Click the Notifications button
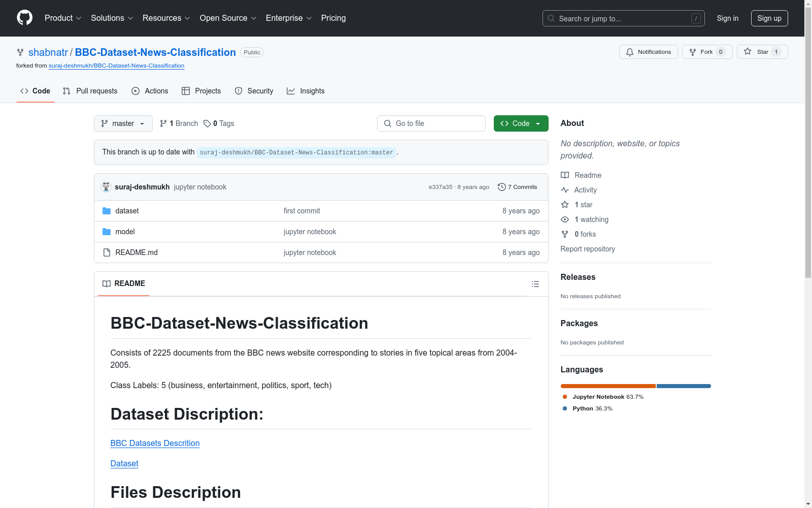Screen dimensions: 812x508 pos(649,52)
